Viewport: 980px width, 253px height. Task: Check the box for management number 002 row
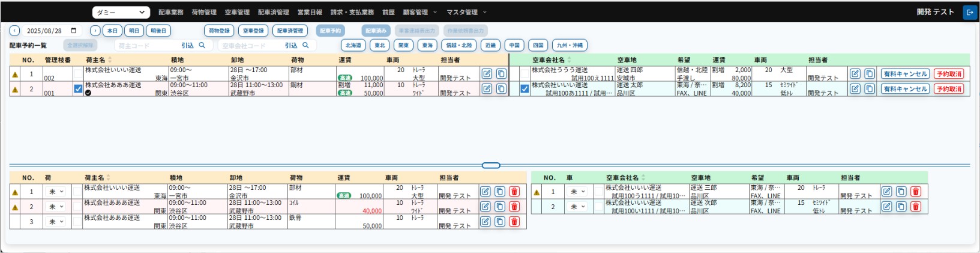click(78, 74)
